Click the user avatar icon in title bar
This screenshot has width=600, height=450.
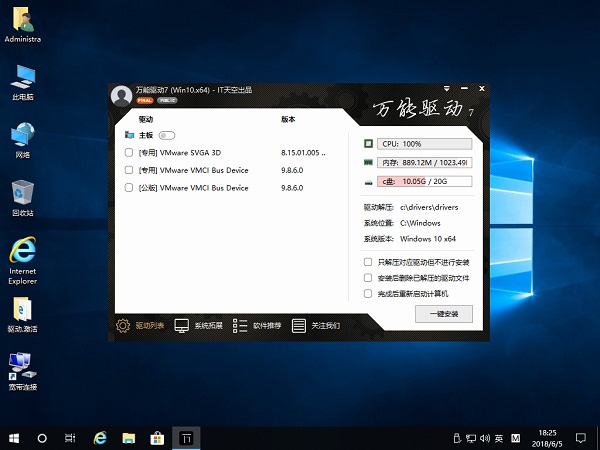pyautogui.click(x=122, y=96)
